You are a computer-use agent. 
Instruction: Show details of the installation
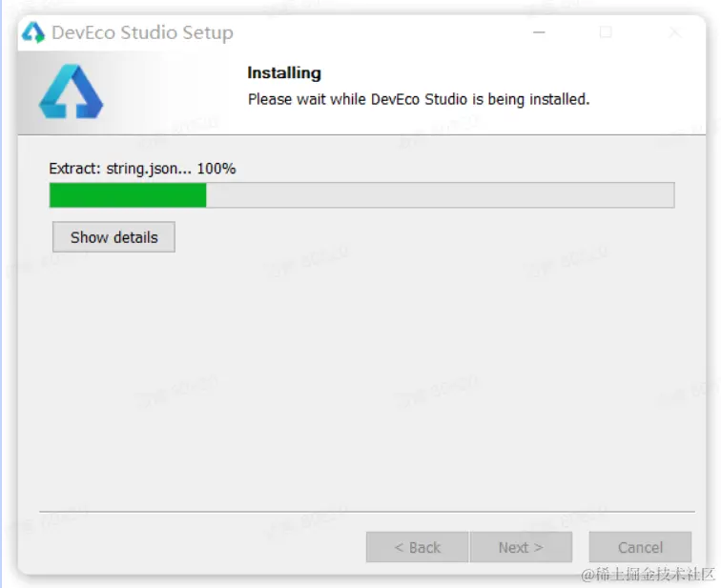coord(113,237)
